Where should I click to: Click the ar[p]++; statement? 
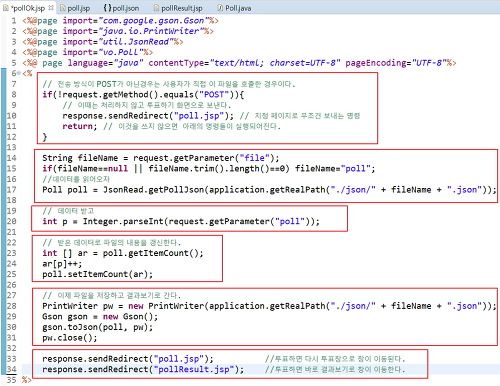click(62, 264)
